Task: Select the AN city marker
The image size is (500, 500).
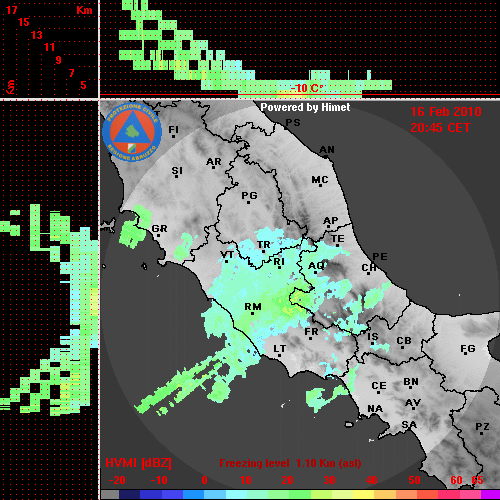Action: (327, 151)
